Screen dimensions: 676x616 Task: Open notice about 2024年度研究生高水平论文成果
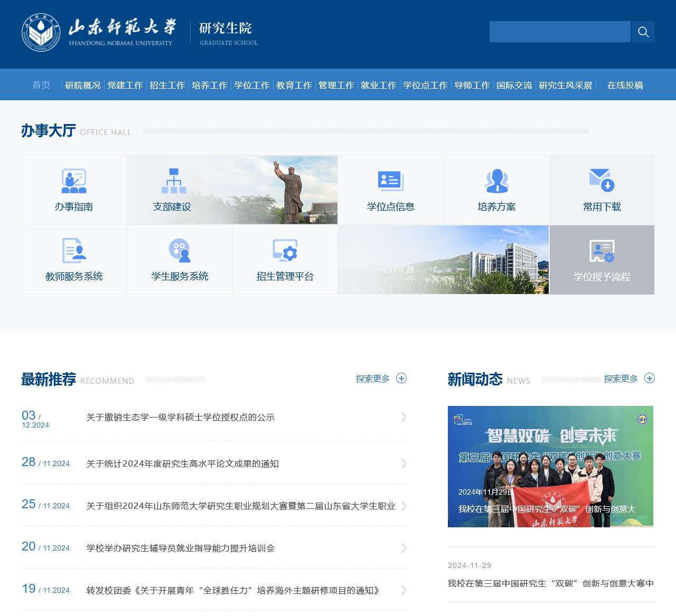click(182, 463)
